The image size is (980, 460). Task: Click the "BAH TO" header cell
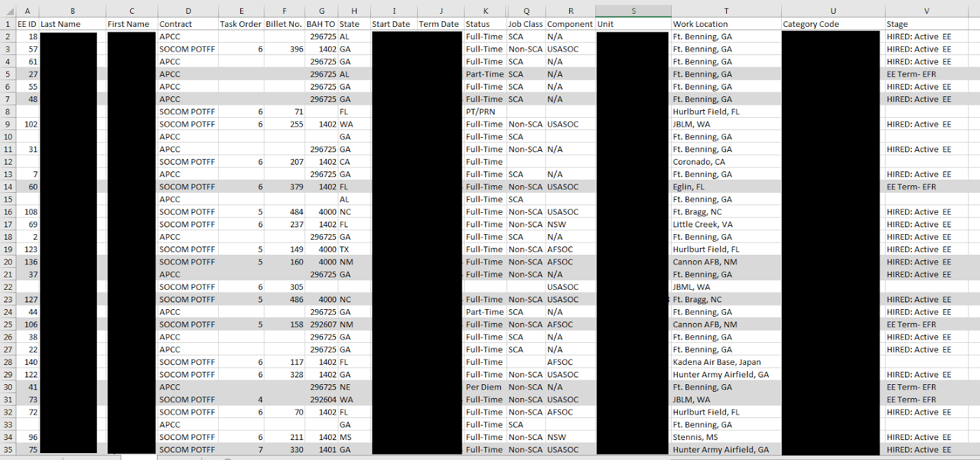pos(321,24)
